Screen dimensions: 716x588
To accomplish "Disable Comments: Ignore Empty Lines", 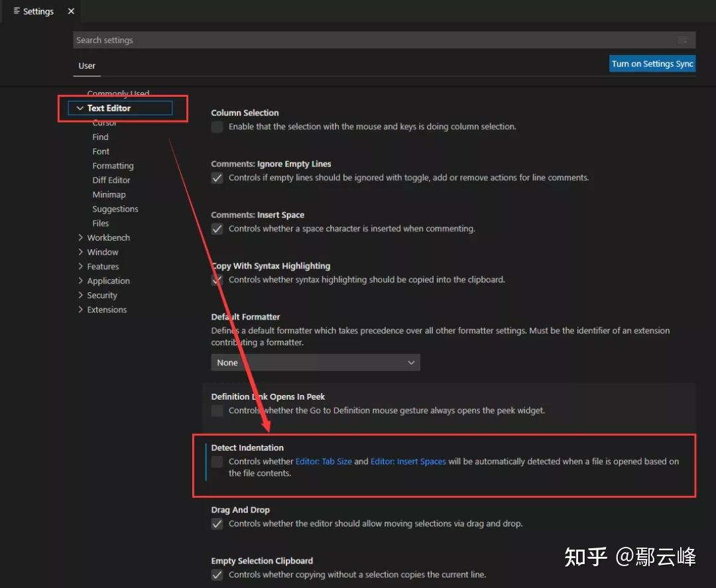I will tap(217, 178).
